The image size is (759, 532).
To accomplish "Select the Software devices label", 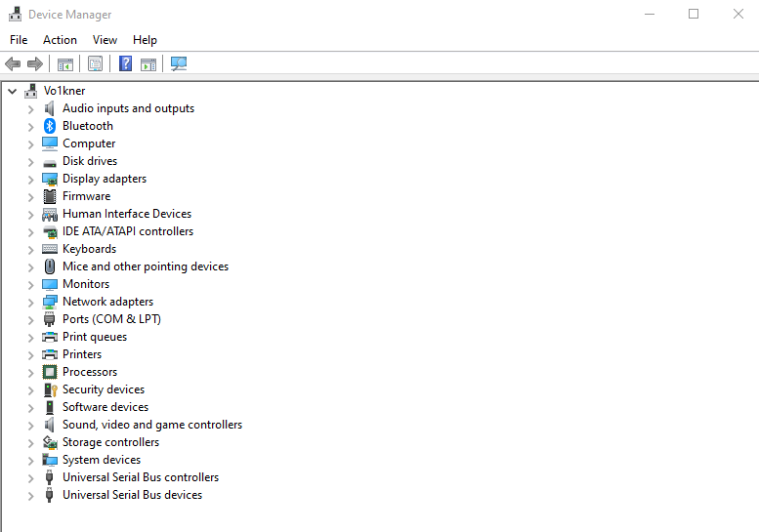I will coord(105,407).
